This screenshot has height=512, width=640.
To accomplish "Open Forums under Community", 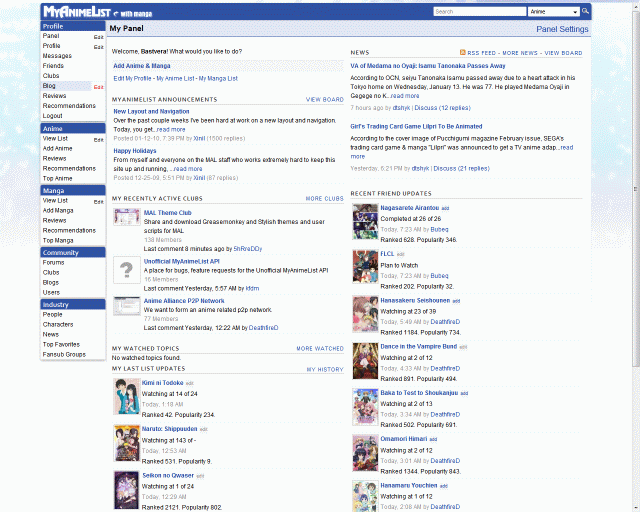I will pos(53,263).
